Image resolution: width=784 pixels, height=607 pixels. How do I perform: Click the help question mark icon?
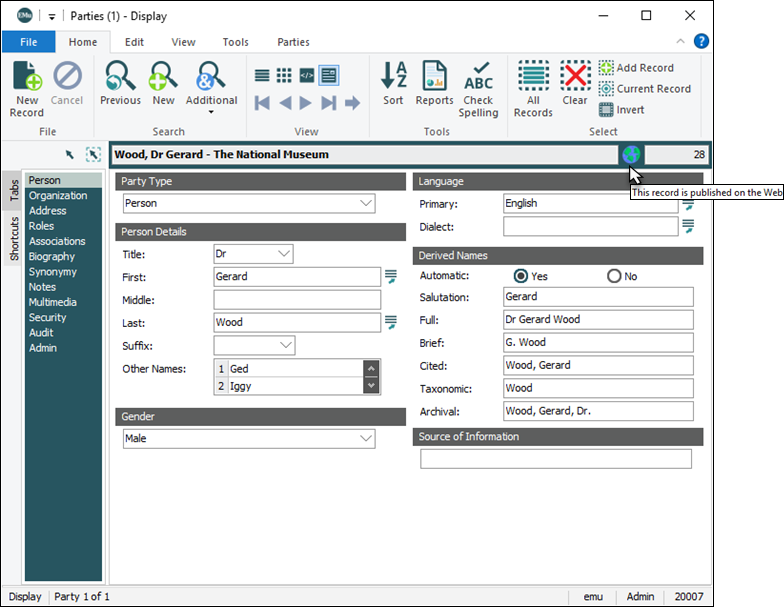pyautogui.click(x=702, y=42)
